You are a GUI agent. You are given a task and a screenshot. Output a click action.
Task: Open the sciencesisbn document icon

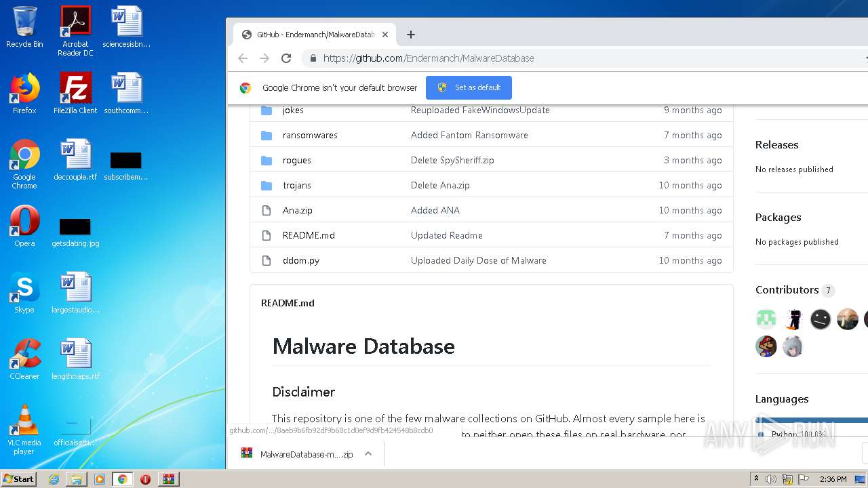click(x=126, y=27)
